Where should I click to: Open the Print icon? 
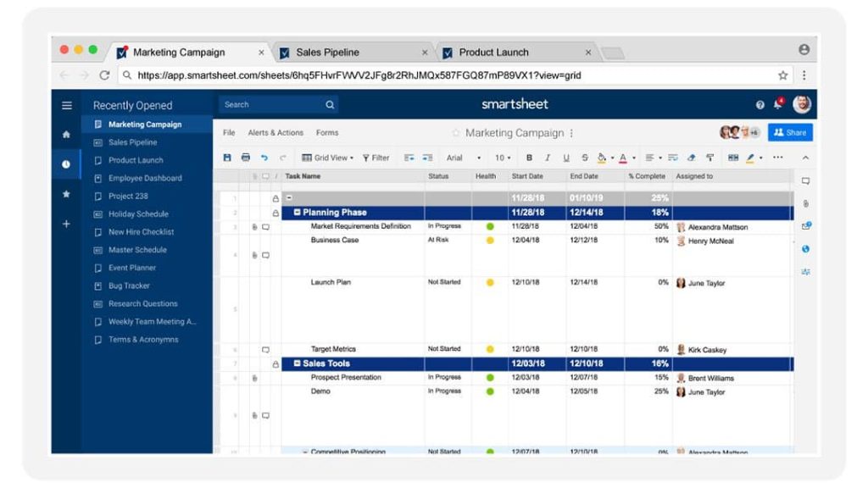point(244,158)
